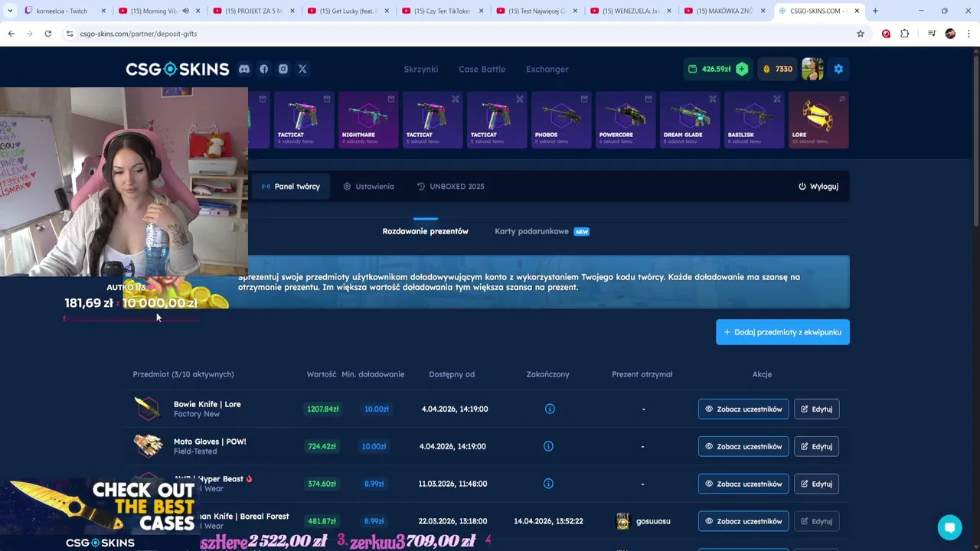Image resolution: width=980 pixels, height=551 pixels.
Task: Click info icon in Bowie Knife Lore row
Action: 550,409
